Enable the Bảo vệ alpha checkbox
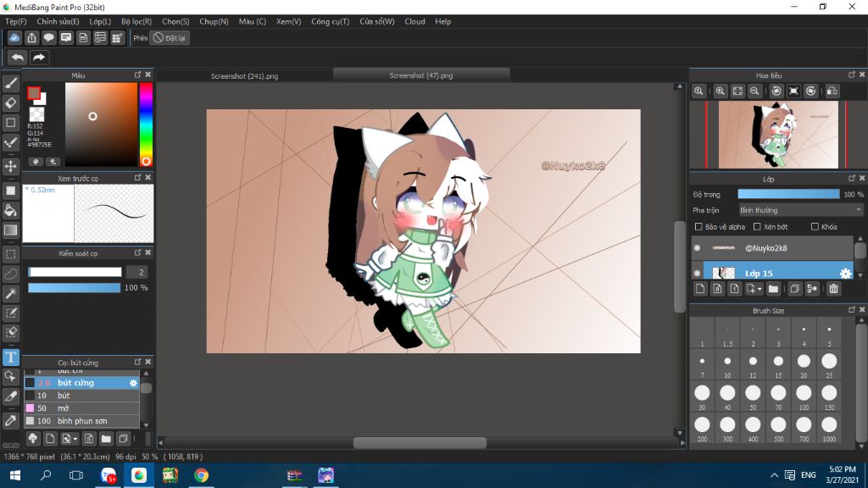The image size is (868, 488). click(x=698, y=227)
